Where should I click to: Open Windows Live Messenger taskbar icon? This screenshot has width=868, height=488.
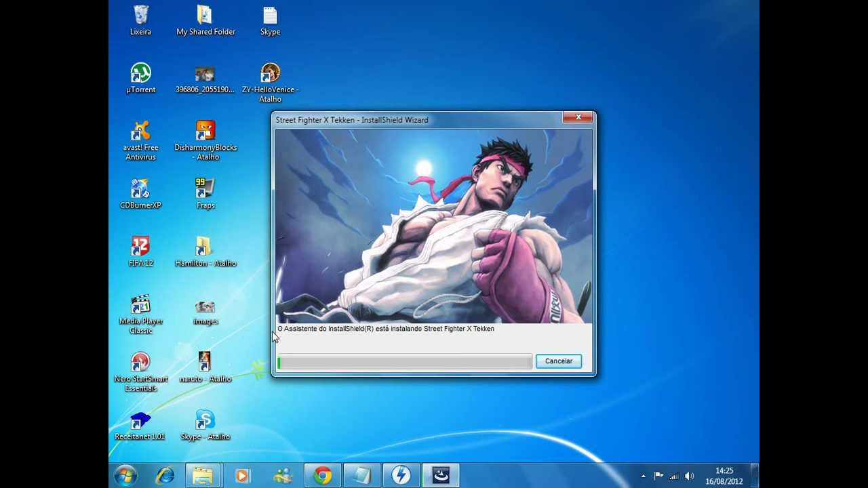click(x=283, y=476)
